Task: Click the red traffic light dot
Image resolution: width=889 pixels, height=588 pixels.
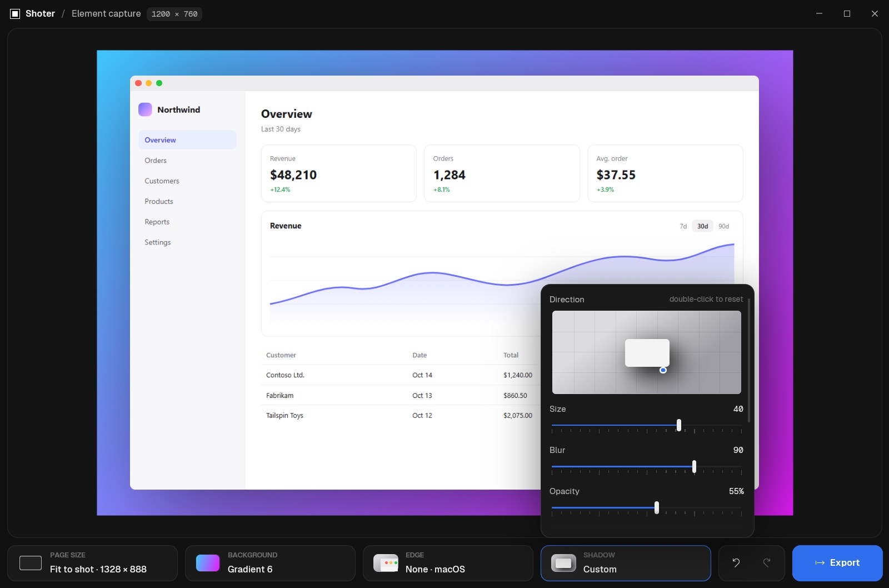Action: pyautogui.click(x=138, y=83)
